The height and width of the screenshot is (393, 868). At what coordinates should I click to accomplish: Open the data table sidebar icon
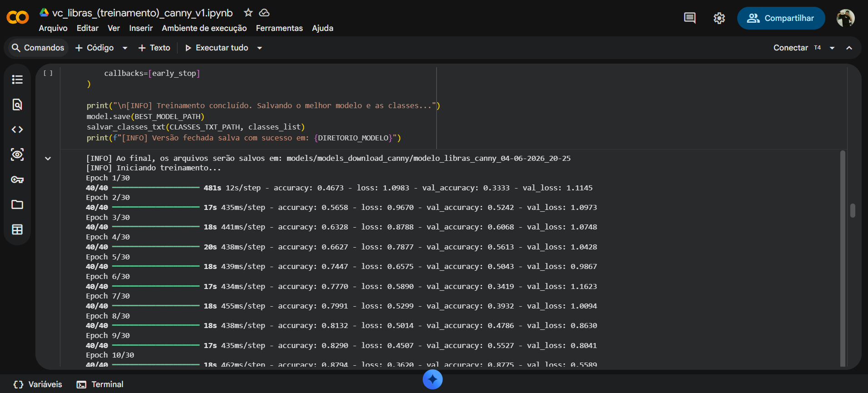click(x=17, y=229)
